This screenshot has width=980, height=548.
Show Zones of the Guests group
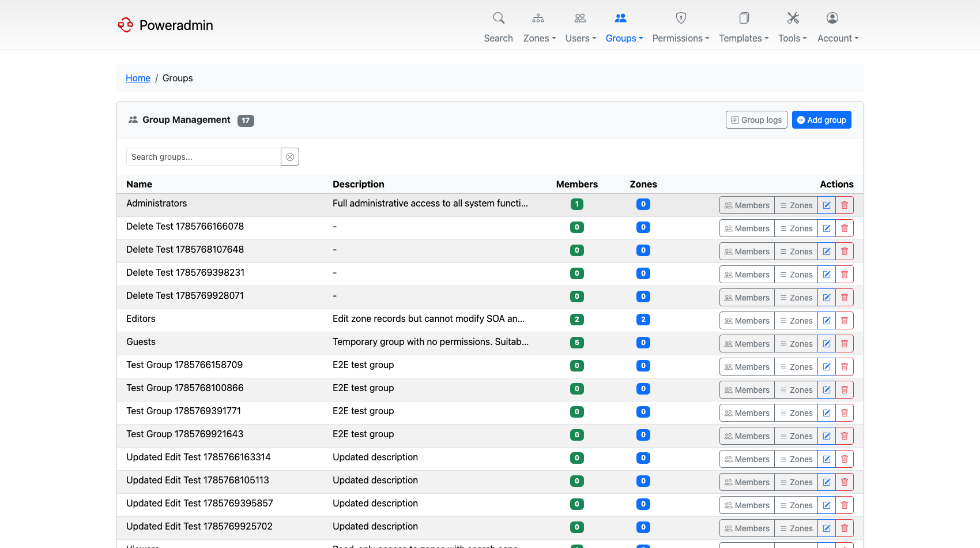796,344
